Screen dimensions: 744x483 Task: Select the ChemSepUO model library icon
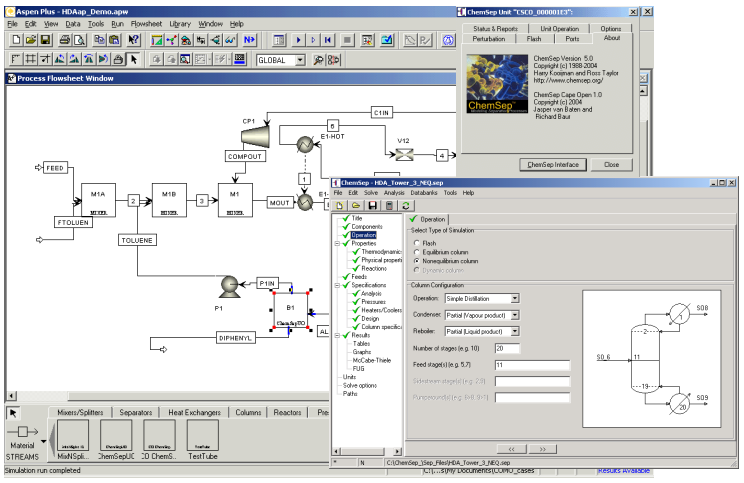(116, 436)
